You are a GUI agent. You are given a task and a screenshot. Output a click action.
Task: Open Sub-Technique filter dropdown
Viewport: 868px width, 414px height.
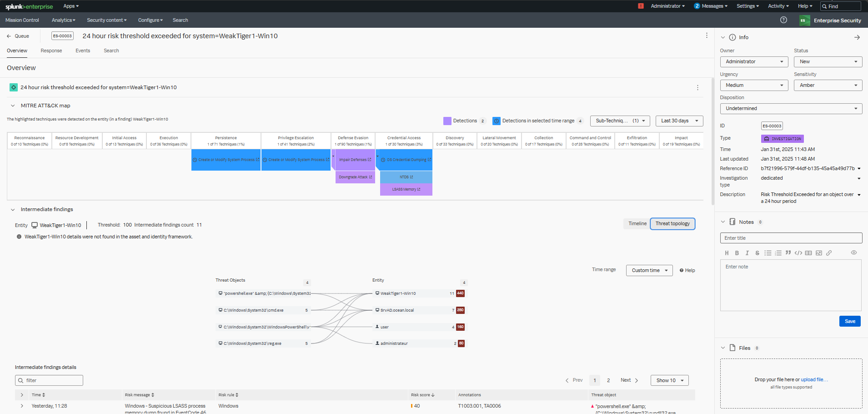pos(620,121)
